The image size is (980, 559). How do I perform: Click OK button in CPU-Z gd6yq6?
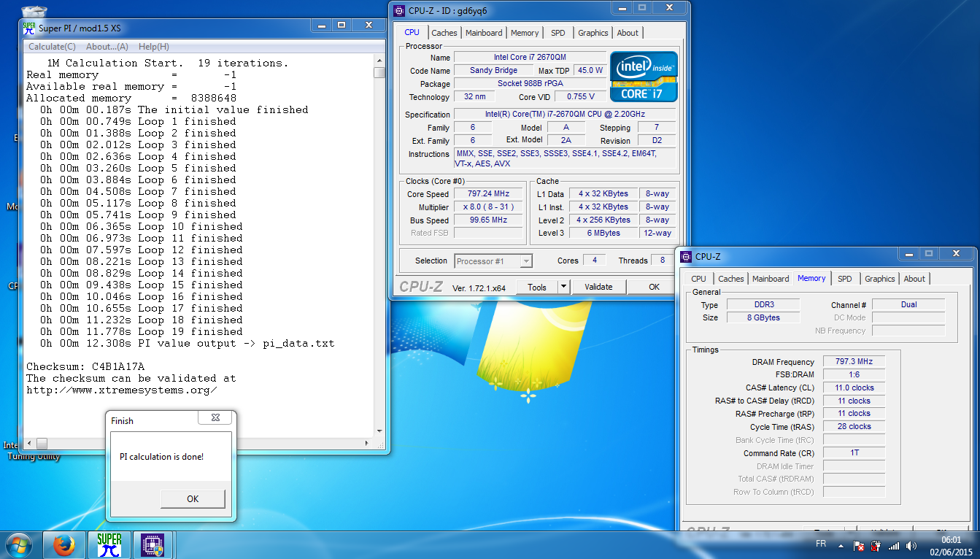654,287
